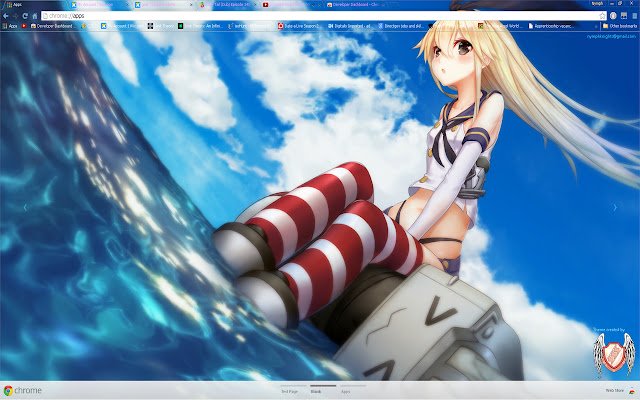Click the address bar showing chrome://apps

click(320, 16)
